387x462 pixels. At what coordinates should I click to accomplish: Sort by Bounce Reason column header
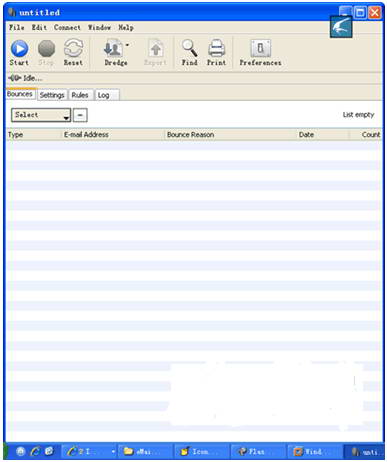tap(230, 135)
